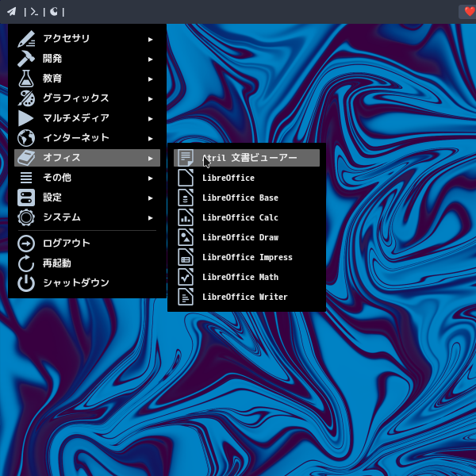
Task: Open the 教育 menu entry
Action: coord(87,79)
